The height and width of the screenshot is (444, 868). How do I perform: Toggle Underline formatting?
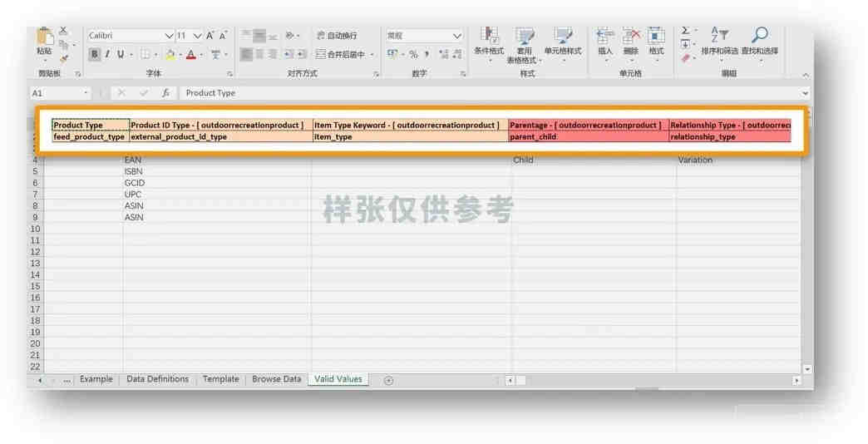tap(120, 54)
